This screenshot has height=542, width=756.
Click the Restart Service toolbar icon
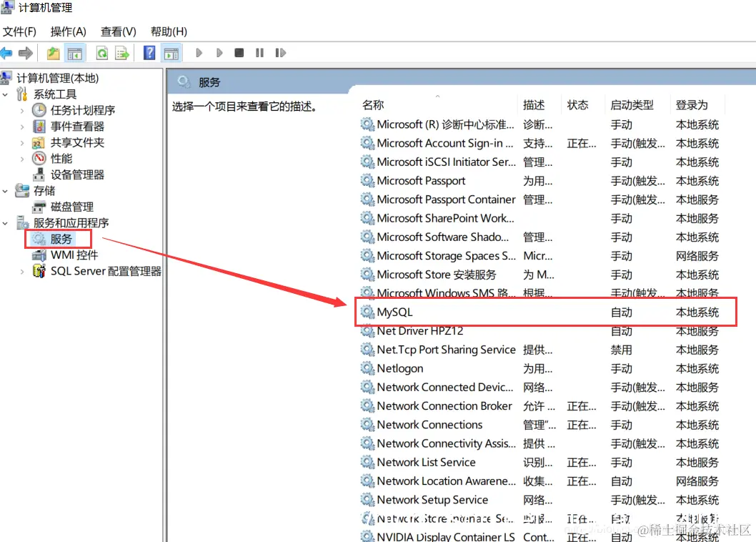[281, 53]
